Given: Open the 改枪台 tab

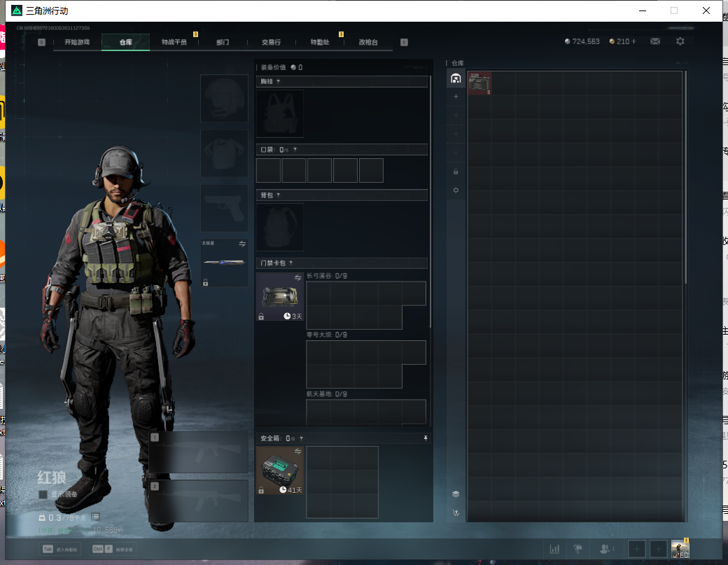Looking at the screenshot, I should [x=368, y=42].
